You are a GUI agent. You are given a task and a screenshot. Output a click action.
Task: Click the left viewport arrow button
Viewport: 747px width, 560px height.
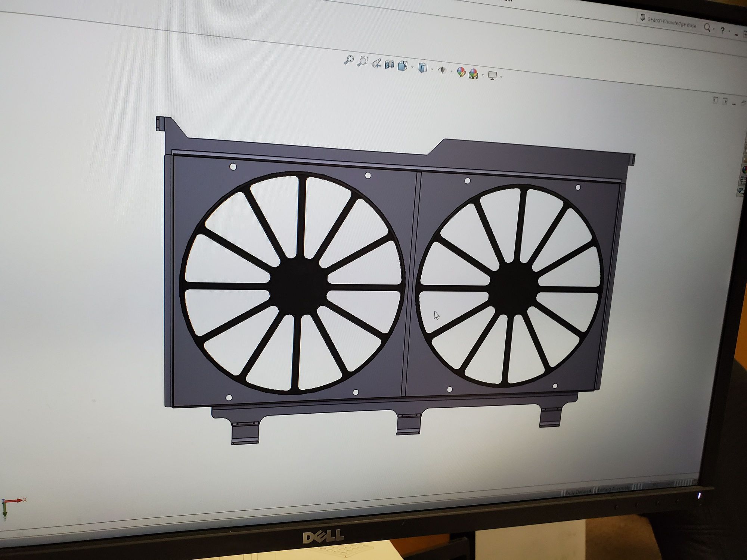point(715,100)
